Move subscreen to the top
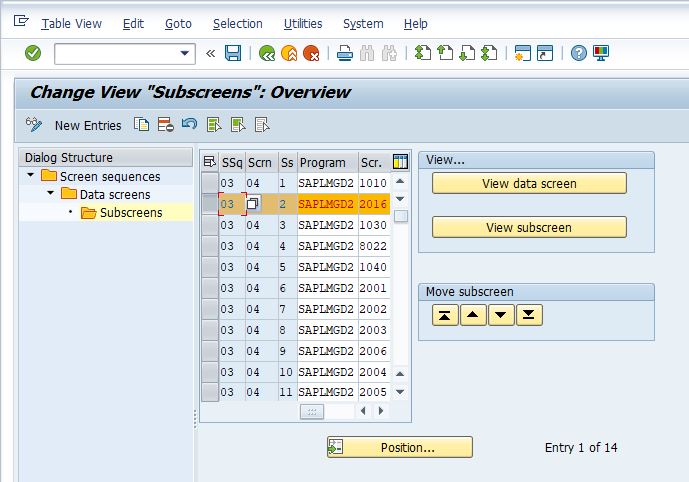This screenshot has height=482, width=689. pos(445,315)
